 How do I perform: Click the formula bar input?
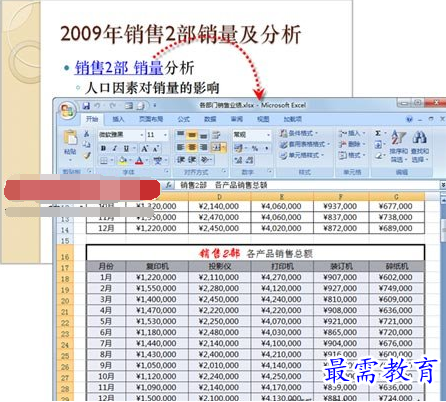pos(308,185)
